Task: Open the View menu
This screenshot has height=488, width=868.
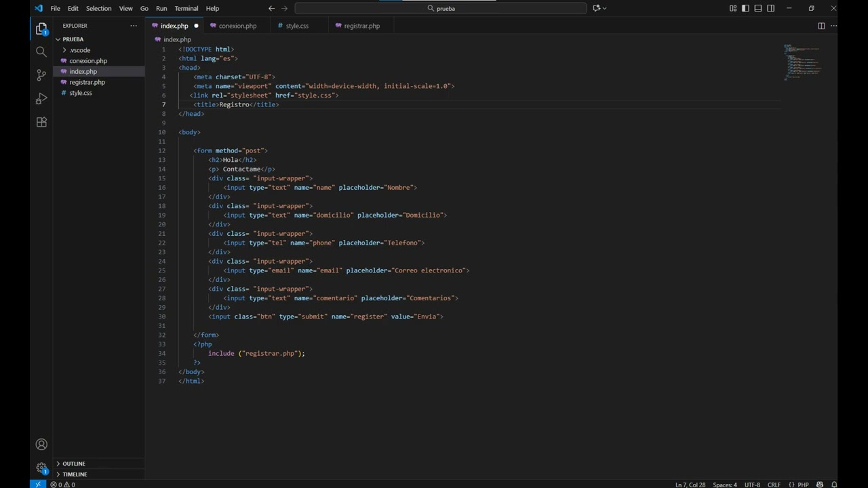Action: tap(126, 8)
